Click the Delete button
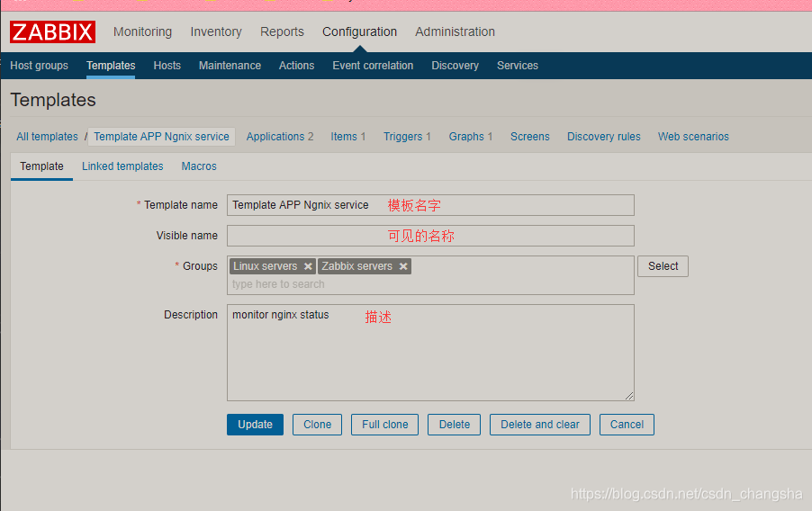 pyautogui.click(x=454, y=425)
